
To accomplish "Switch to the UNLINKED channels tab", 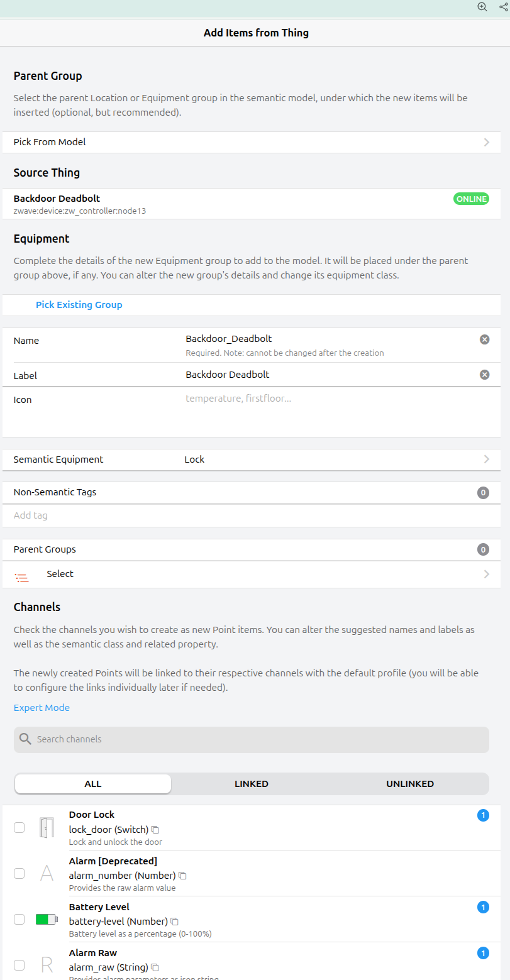I will tap(410, 784).
